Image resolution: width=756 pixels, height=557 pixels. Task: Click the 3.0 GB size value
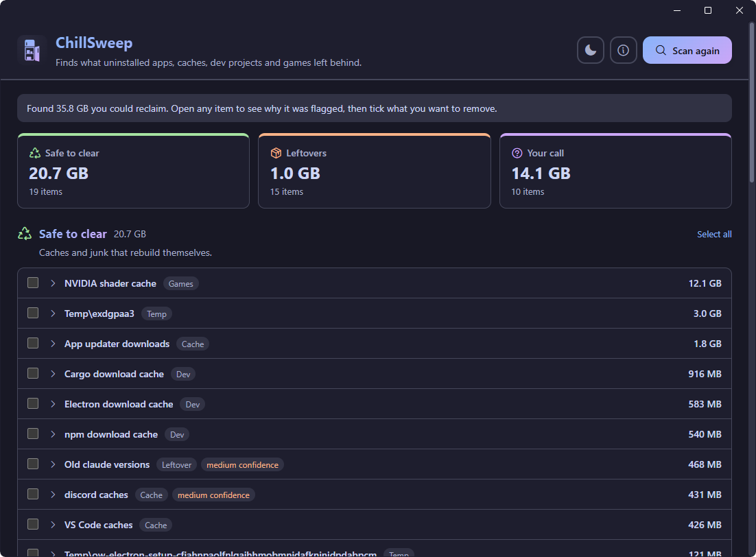(707, 313)
